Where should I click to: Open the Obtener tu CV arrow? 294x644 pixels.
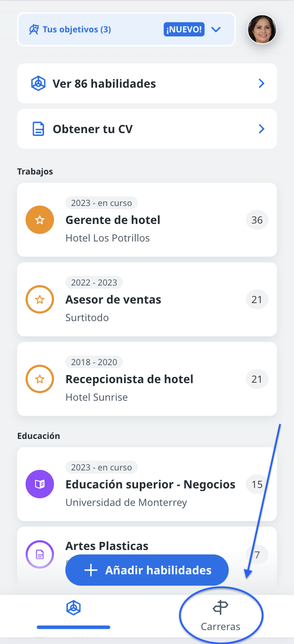[262, 129]
